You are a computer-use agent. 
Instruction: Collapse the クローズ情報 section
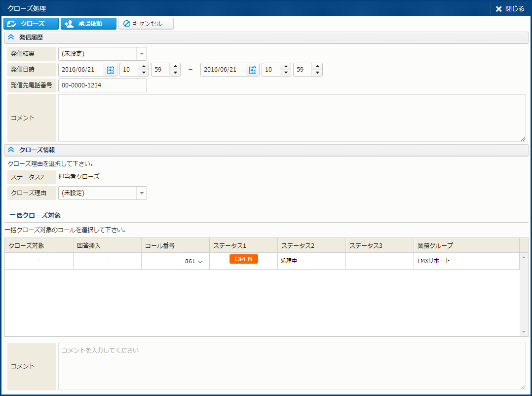point(11,150)
